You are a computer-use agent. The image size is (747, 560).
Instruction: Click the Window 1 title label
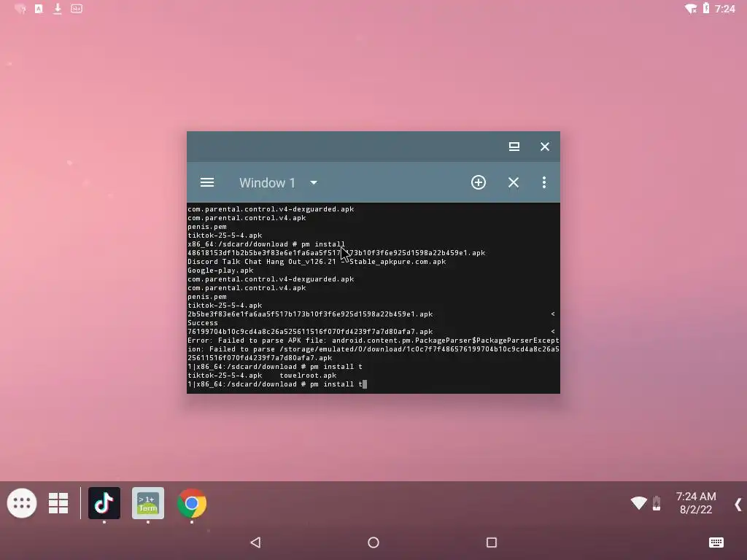point(267,183)
